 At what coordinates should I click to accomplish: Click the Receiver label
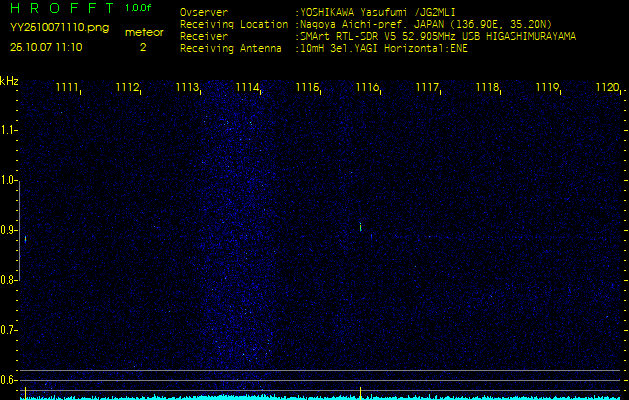click(204, 37)
